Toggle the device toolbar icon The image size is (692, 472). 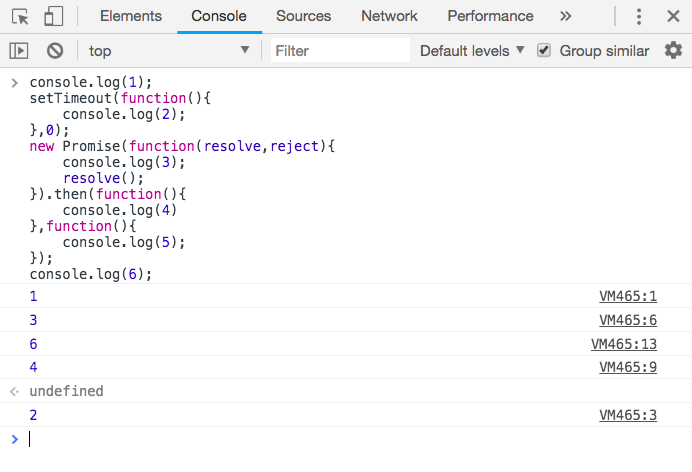pyautogui.click(x=54, y=16)
